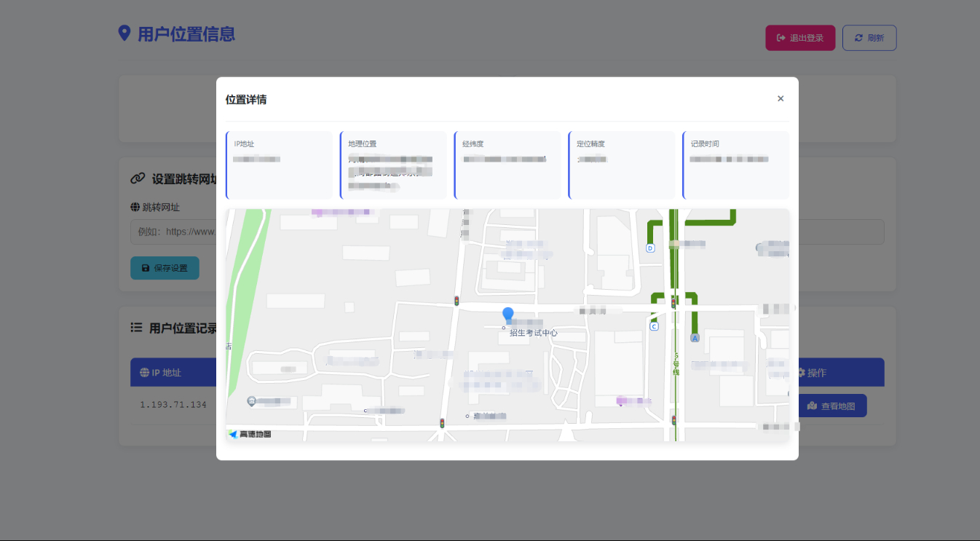
Task: Close the 位置详情 dialog
Action: click(x=781, y=98)
